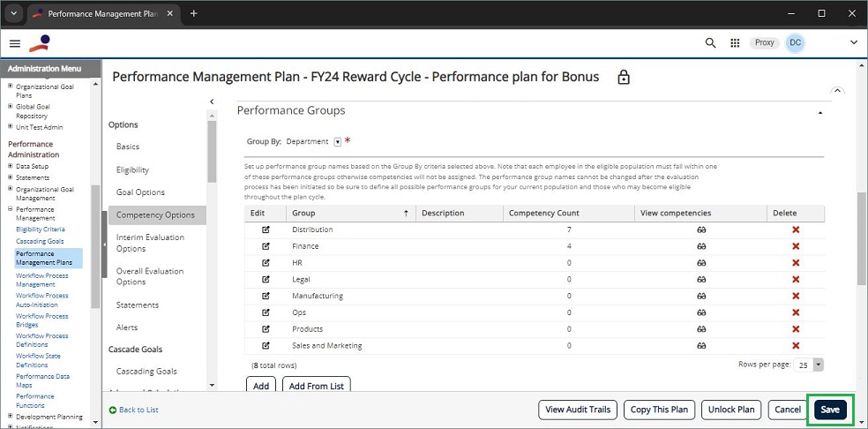
Task: Edit the Manufacturing group row
Action: [x=266, y=296]
